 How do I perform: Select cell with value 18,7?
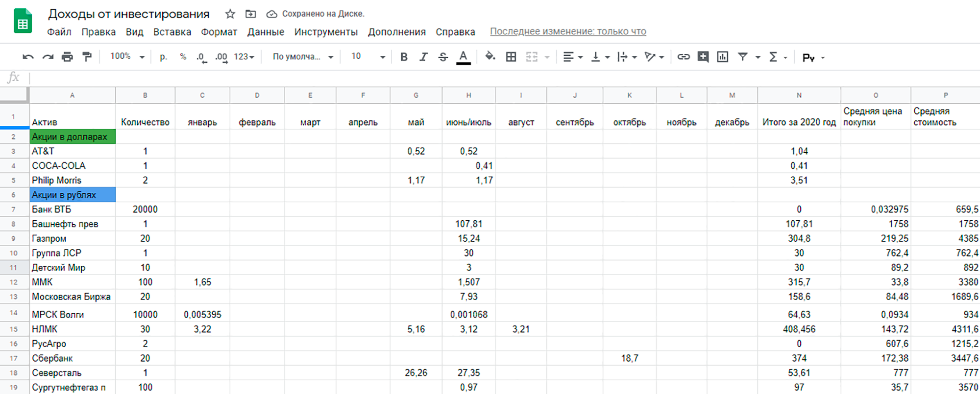[x=630, y=358]
